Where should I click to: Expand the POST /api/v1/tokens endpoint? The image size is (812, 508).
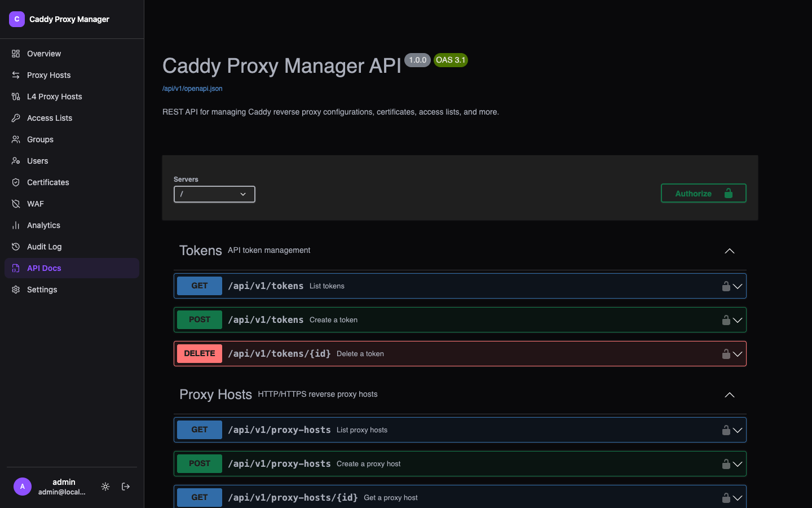click(x=738, y=320)
